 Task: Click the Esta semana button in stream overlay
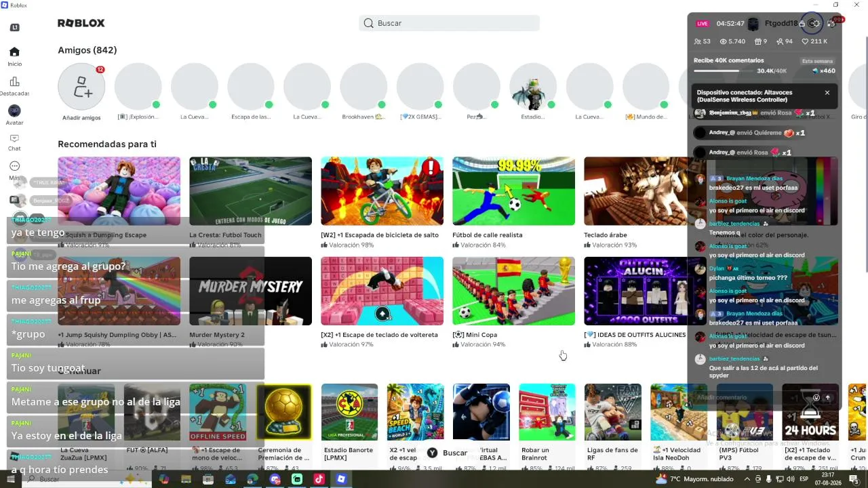tap(817, 61)
